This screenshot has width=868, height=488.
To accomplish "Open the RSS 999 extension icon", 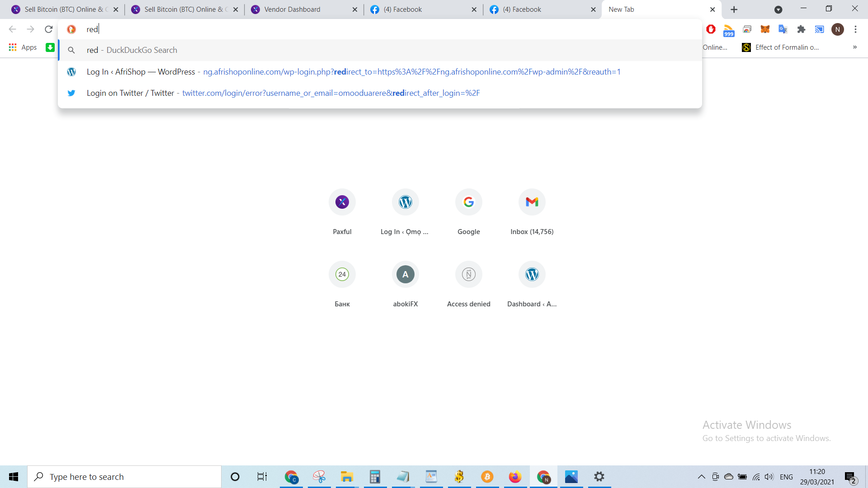I will pyautogui.click(x=729, y=30).
